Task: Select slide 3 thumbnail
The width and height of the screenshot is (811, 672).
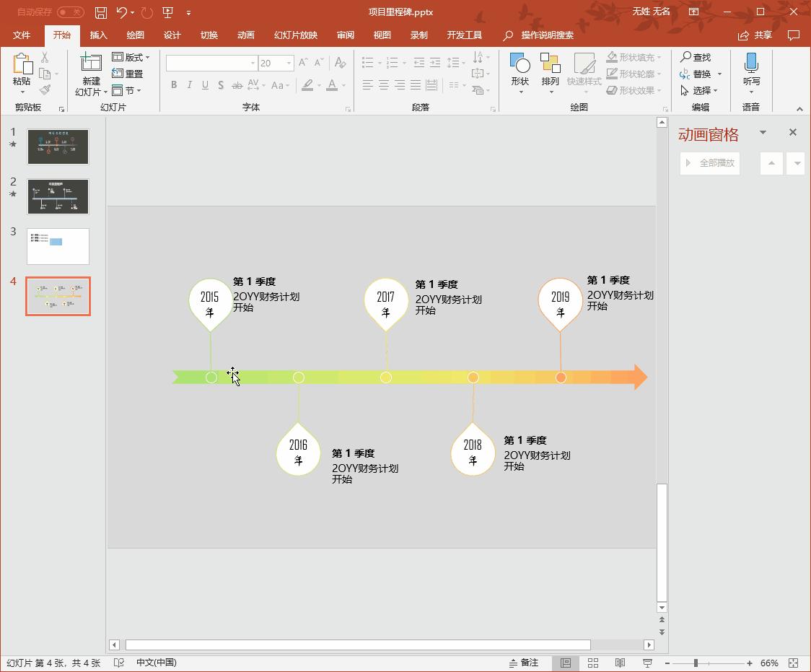Action: (x=58, y=246)
